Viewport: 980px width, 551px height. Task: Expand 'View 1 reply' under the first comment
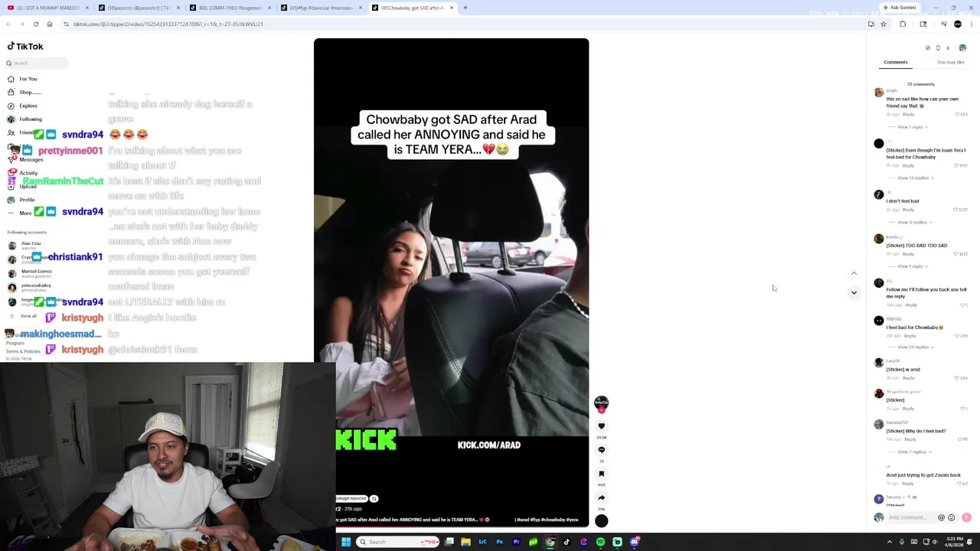913,127
